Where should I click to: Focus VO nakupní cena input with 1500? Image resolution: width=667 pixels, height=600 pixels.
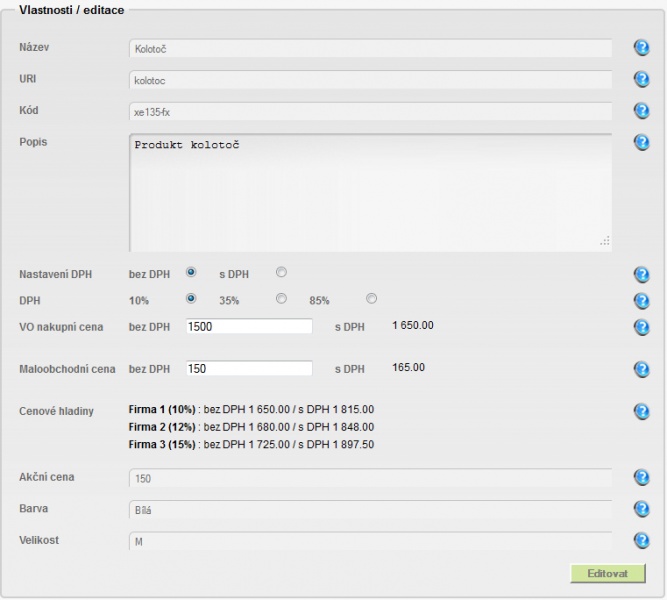click(249, 326)
